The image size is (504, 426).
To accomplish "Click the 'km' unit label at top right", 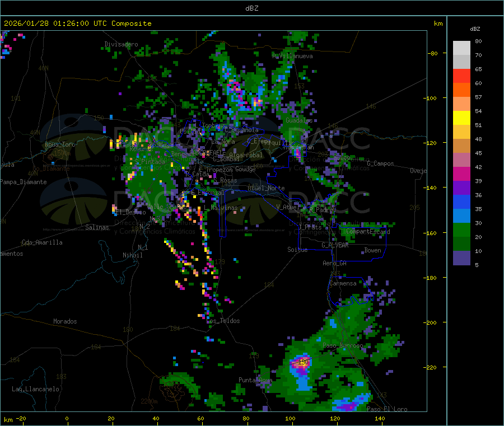I will [438, 24].
